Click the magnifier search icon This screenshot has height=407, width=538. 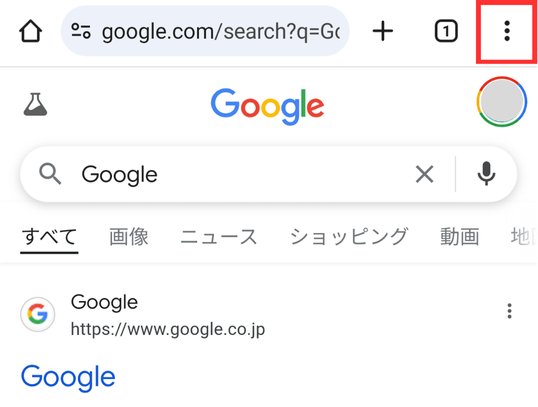(50, 174)
